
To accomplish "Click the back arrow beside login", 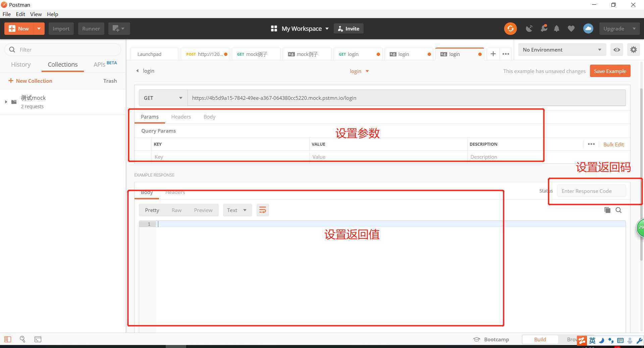I will [137, 71].
